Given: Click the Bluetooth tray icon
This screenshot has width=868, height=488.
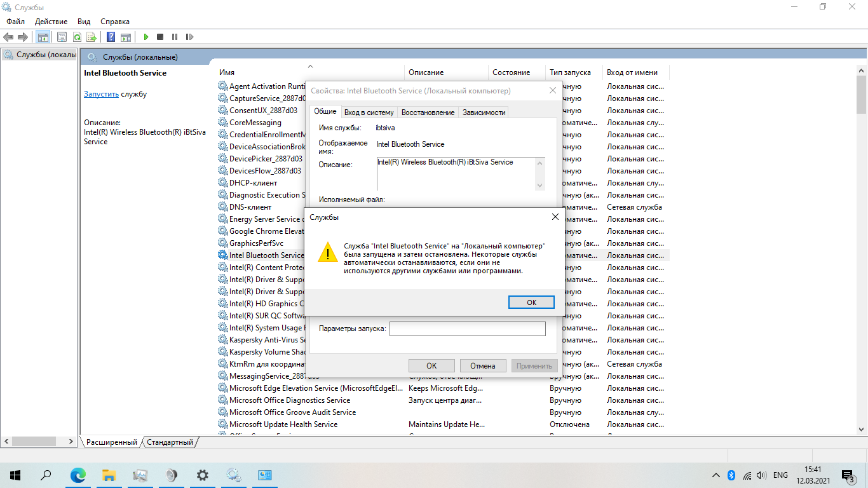Looking at the screenshot, I should (x=731, y=475).
